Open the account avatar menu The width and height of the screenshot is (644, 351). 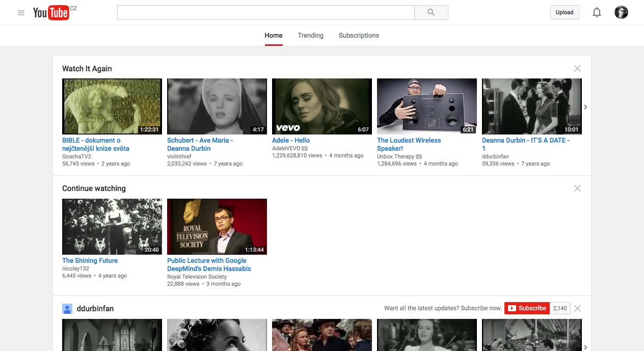point(621,13)
